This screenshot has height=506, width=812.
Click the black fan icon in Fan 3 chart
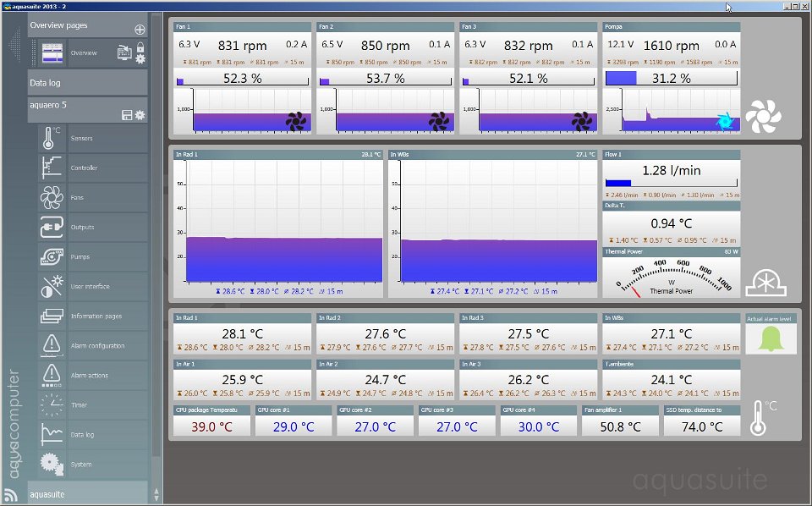582,122
